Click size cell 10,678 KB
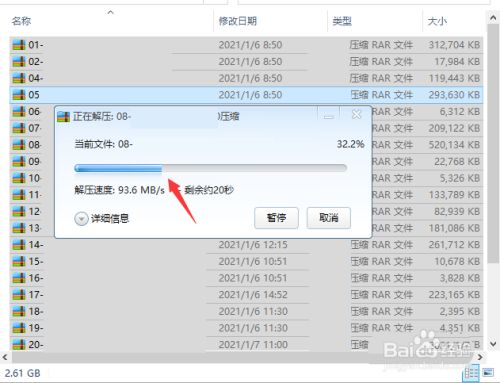Screen dimensions: 500x383 [x=457, y=262]
